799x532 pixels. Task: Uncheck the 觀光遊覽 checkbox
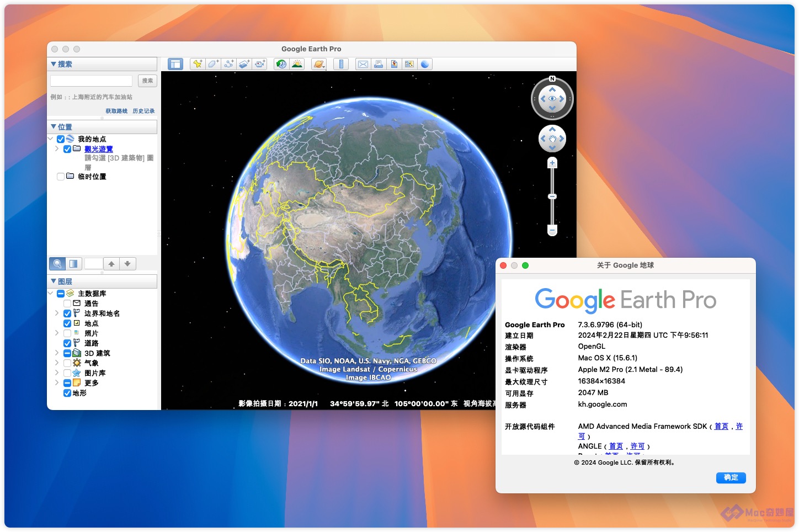point(67,149)
